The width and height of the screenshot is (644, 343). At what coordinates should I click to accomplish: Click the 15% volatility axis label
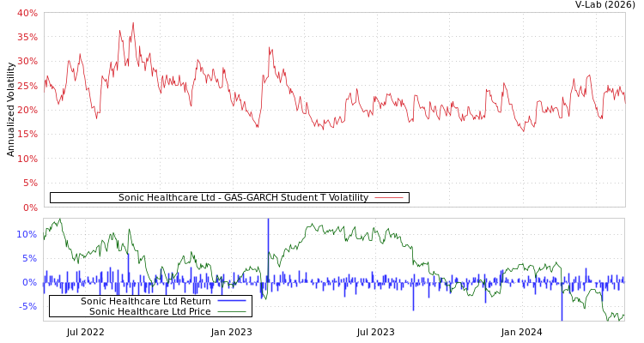[27, 135]
